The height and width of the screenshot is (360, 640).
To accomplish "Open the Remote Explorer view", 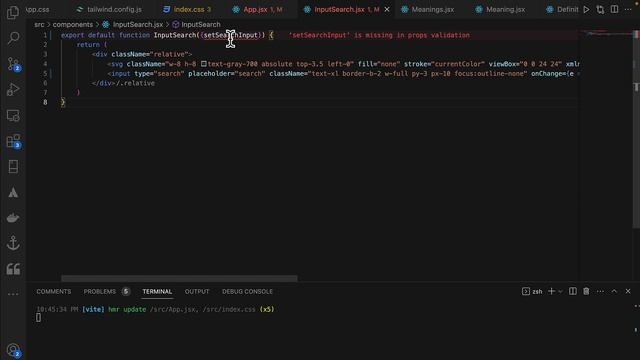I will pos(13,116).
